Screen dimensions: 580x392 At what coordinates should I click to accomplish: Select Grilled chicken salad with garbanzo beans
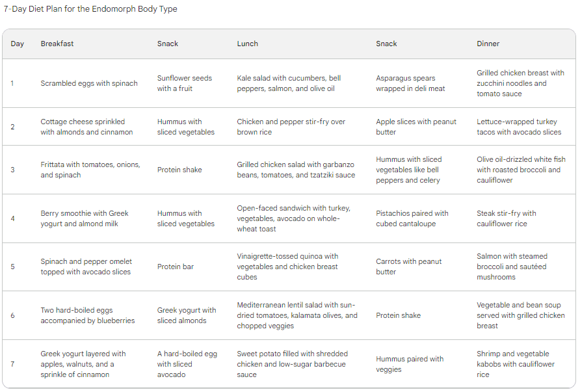click(x=296, y=170)
